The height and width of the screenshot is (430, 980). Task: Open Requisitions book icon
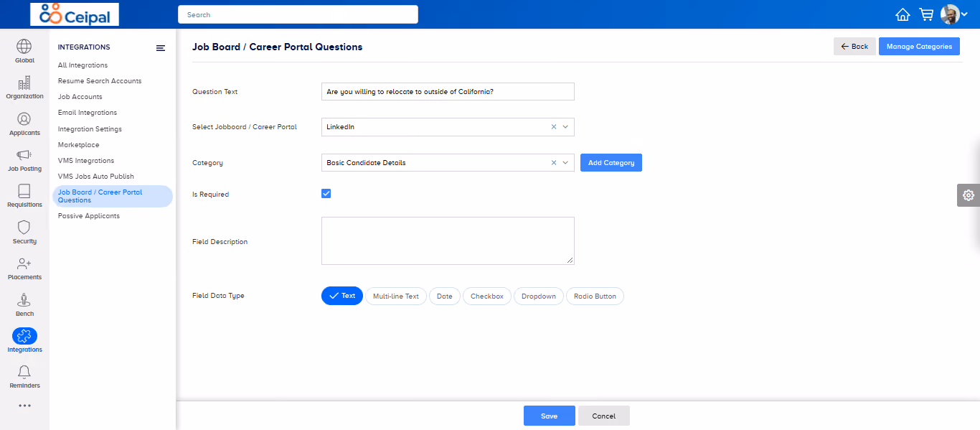[x=24, y=191]
